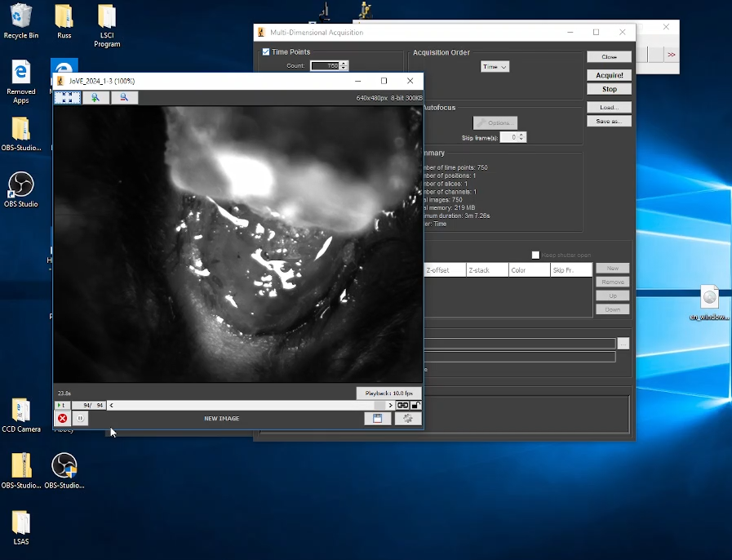Increase the Time Points count stepper
Screen dimensions: 732x560
344,64
